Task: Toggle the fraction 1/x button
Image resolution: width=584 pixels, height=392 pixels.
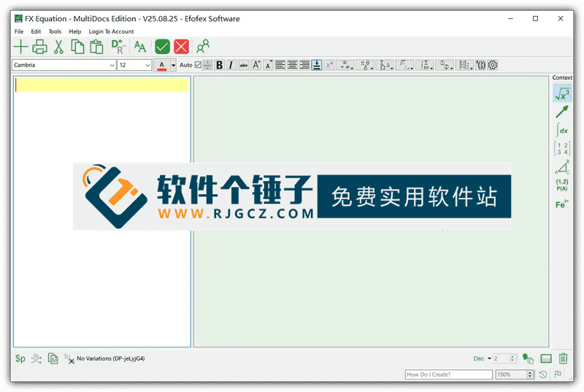Action: [x=207, y=65]
